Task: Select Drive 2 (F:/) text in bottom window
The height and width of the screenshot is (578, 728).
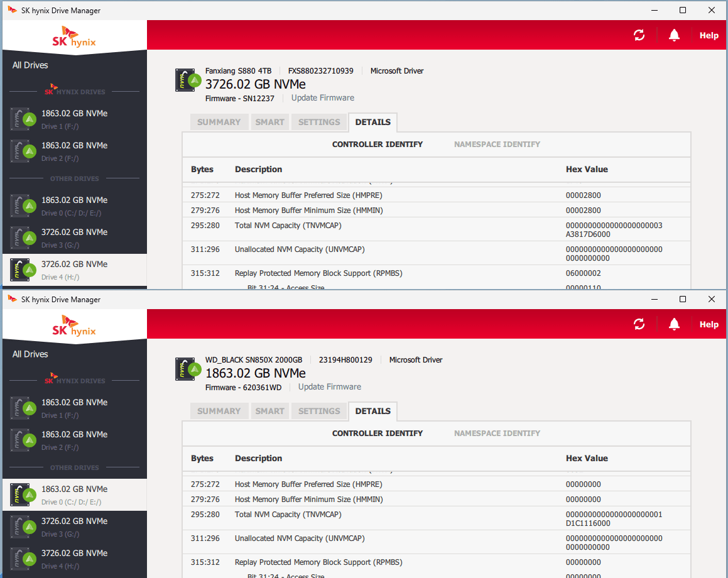Action: [60, 447]
